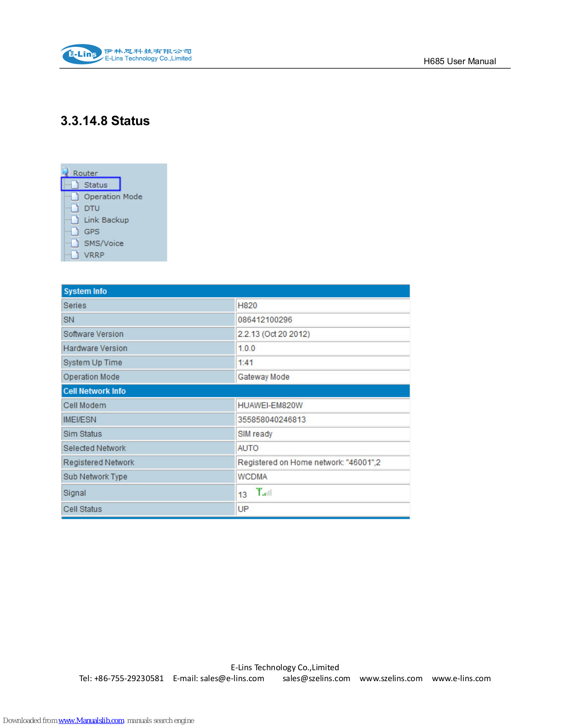Screen dimensions: 563x728
Task: Open the Link Backup tree entry
Action: pos(106,220)
